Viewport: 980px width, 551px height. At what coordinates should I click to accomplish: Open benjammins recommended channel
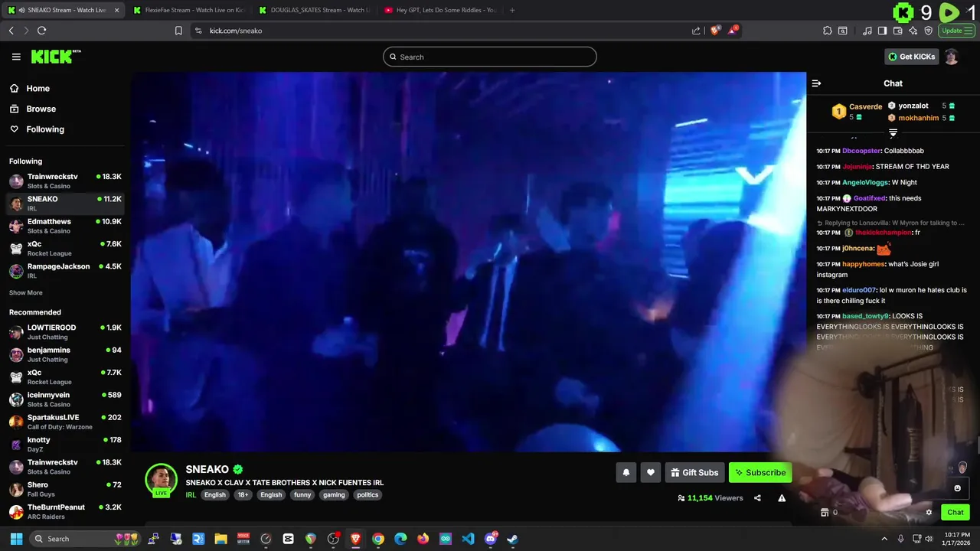click(x=65, y=354)
